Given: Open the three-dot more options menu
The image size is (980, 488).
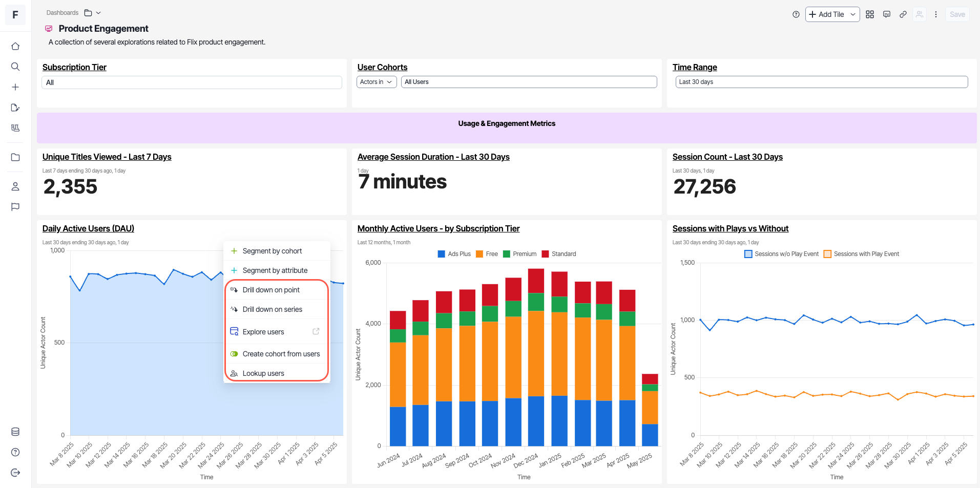Looking at the screenshot, I should click(x=936, y=14).
